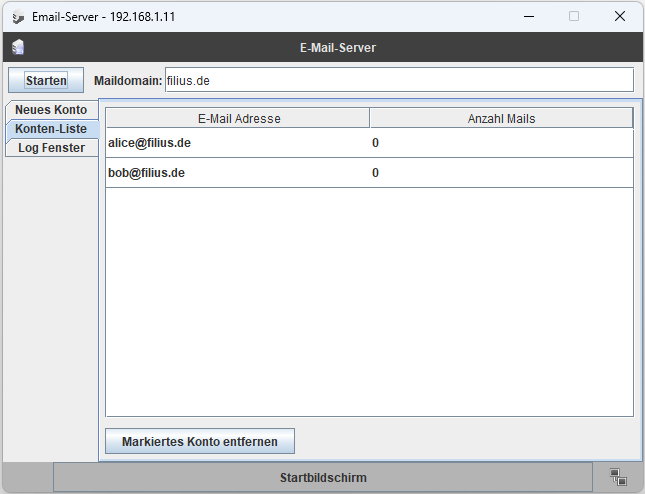Switch to the Neues Konto tab
This screenshot has width=645, height=494.
click(x=51, y=110)
